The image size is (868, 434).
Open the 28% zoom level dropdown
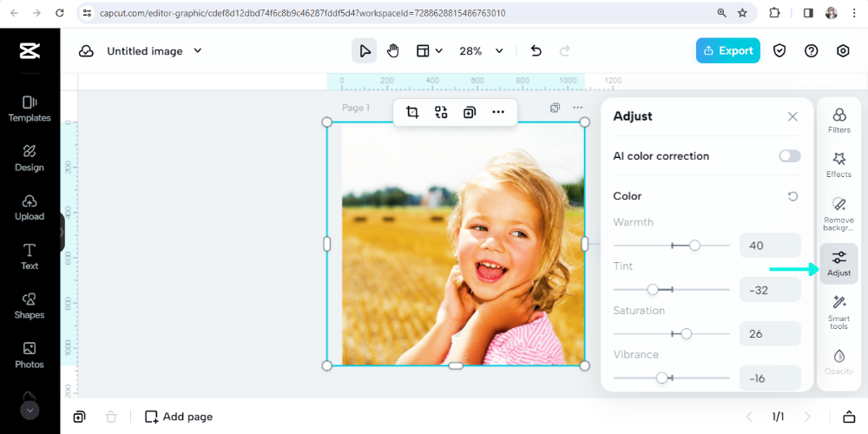click(481, 51)
